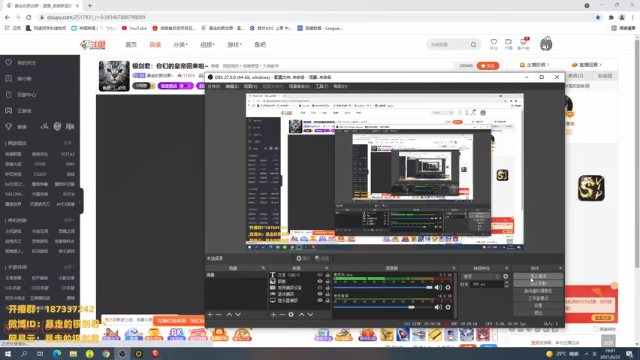Tick the checkbox below the Douyu chat panel

point(596,329)
